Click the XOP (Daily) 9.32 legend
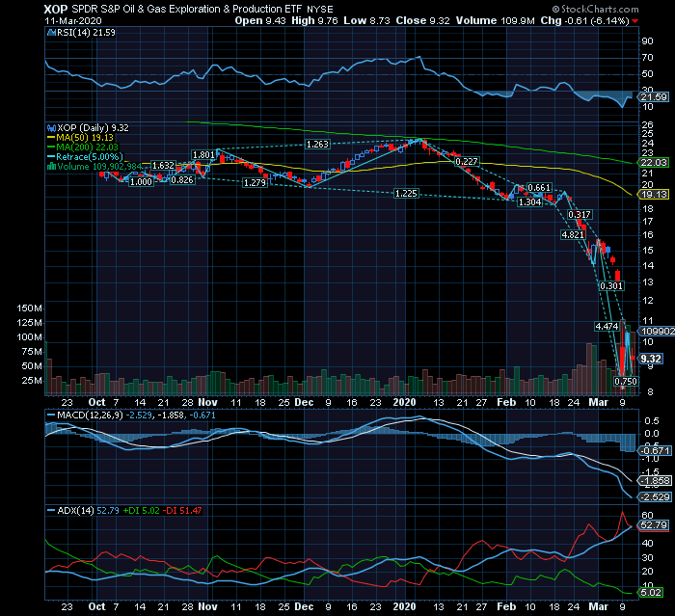675x616 pixels. click(89, 128)
